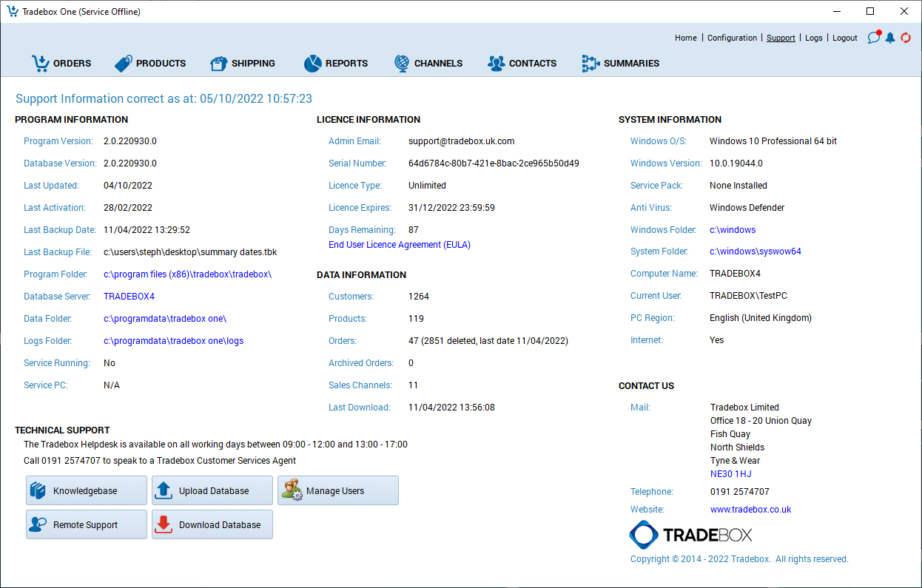
Task: Open the notifications bell icon
Action: 890,38
